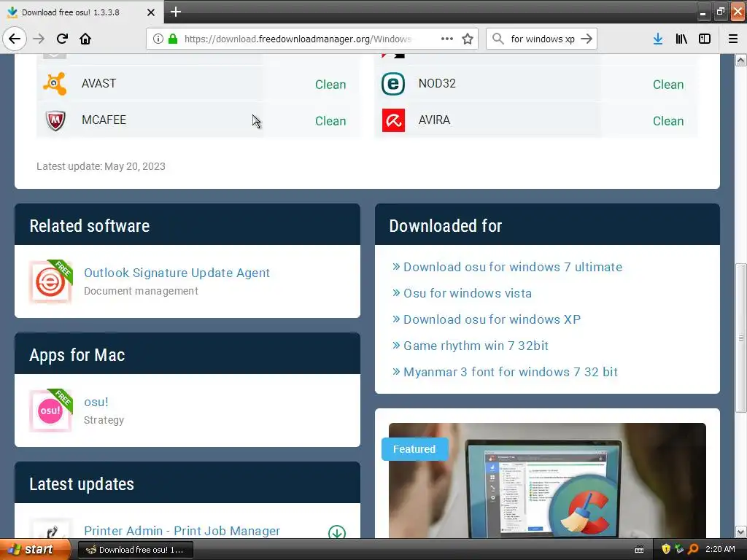Click the vertical scrollbar thumb
The height and width of the screenshot is (560, 747).
[x=741, y=338]
